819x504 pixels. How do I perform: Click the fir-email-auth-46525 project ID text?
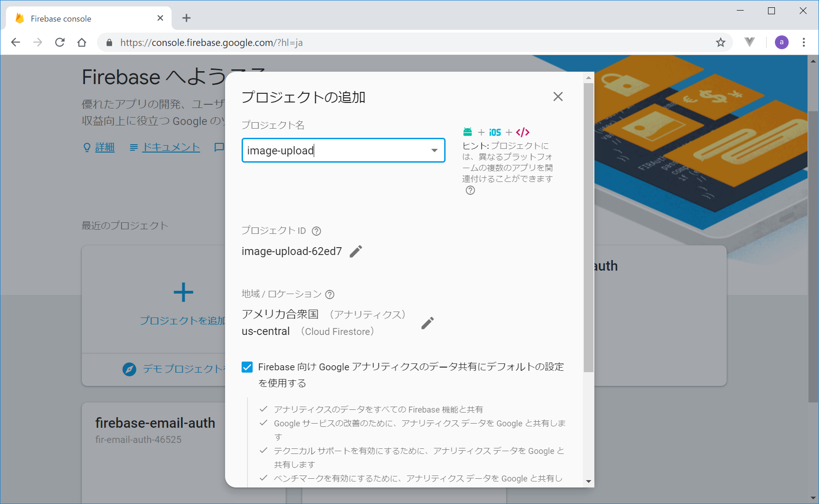pyautogui.click(x=138, y=440)
